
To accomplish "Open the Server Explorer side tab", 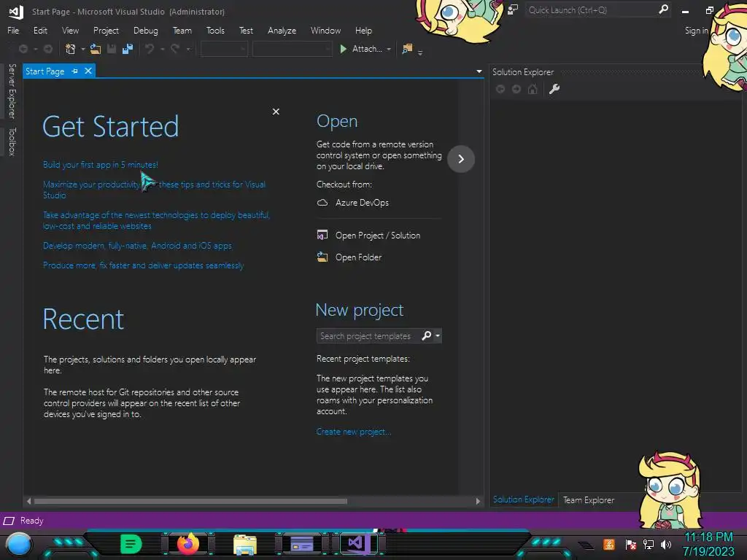I will click(x=12, y=91).
